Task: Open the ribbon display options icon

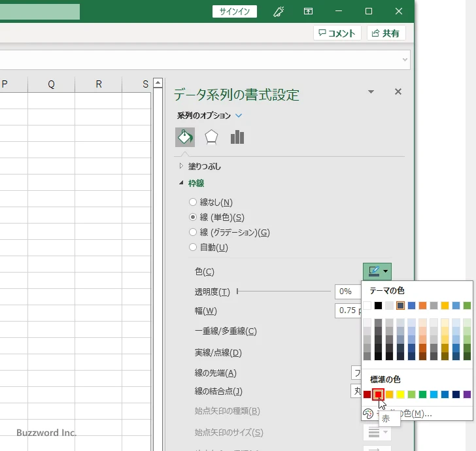Action: click(308, 12)
